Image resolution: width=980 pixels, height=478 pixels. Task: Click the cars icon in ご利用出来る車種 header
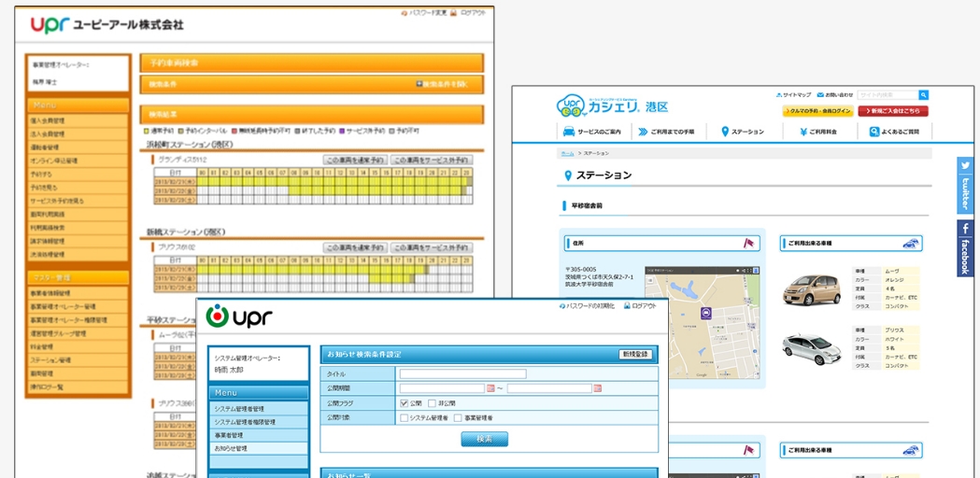click(911, 243)
